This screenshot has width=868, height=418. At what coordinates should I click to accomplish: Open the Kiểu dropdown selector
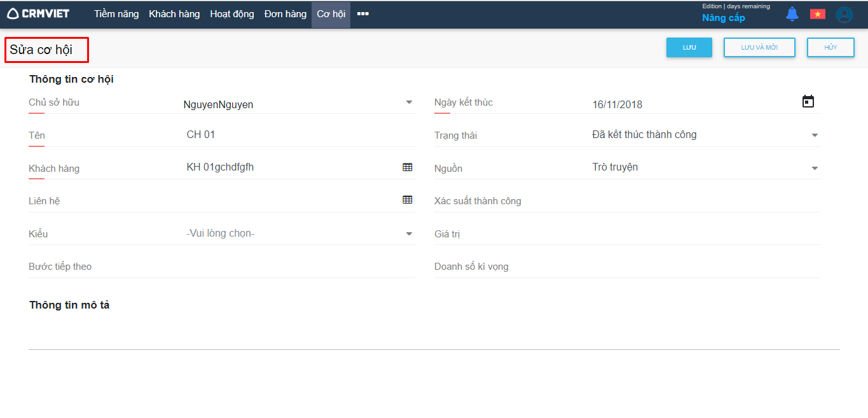click(409, 234)
